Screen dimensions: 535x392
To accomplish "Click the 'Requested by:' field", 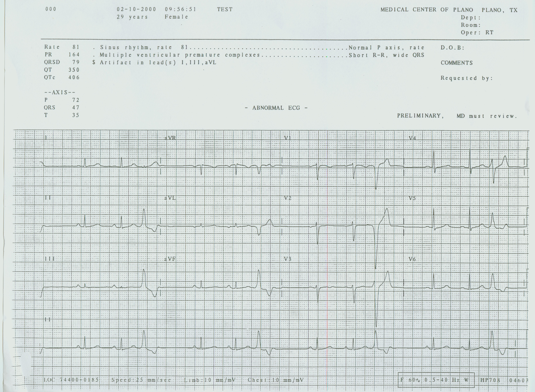I will 467,78.
